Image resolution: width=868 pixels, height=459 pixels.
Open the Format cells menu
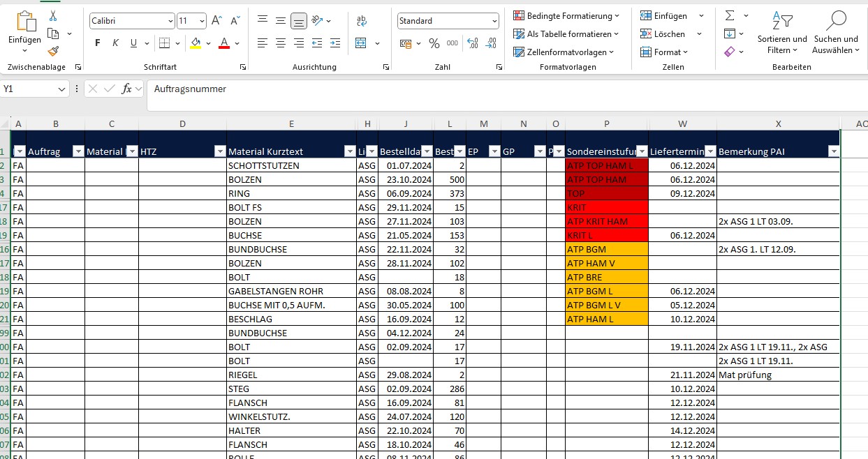[x=664, y=52]
